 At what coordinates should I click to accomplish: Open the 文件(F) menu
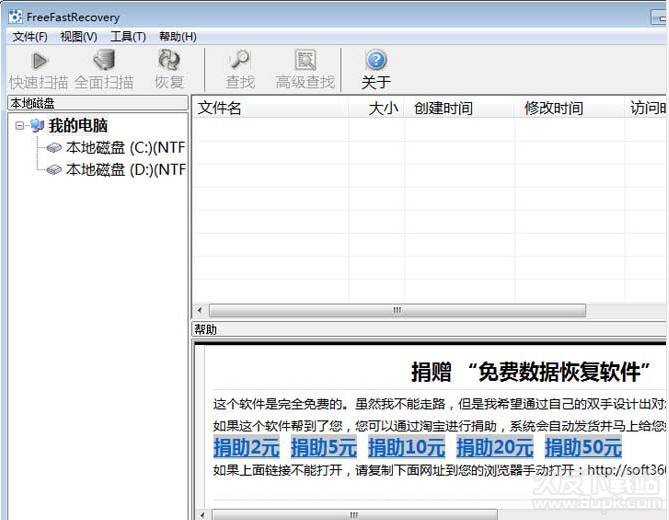pos(29,37)
